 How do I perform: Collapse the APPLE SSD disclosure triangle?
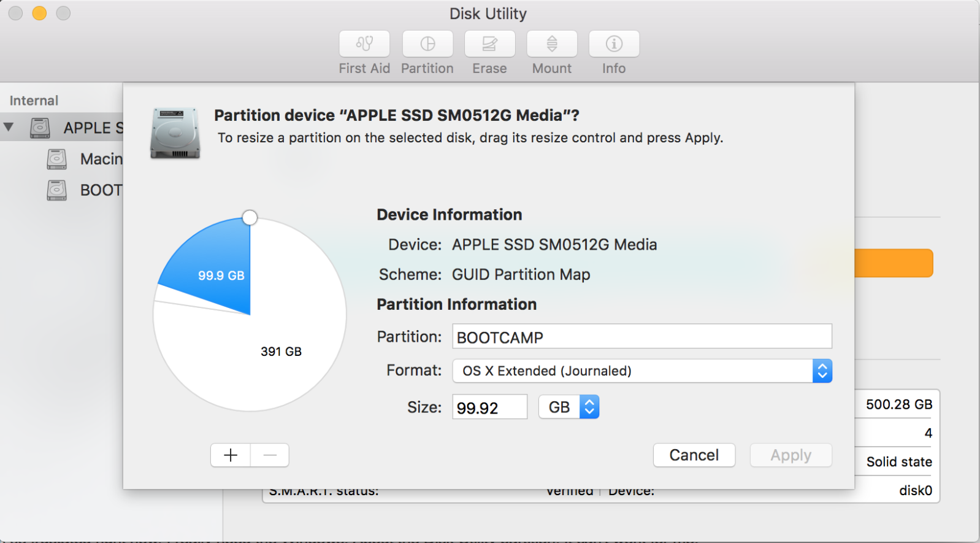(9, 127)
